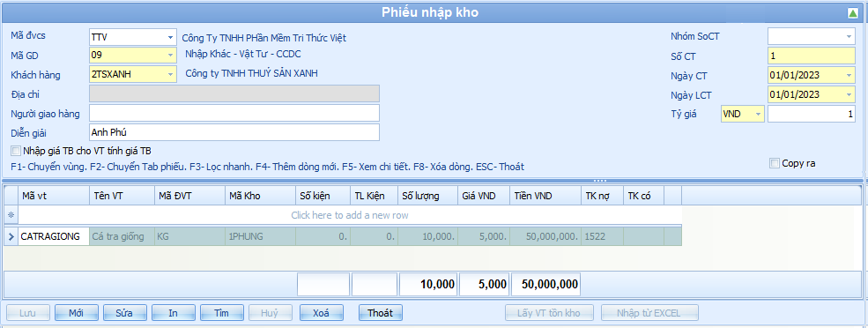Viewport: 868px width, 328px height.
Task: Click the Mã Kho column header
Action: point(260,196)
